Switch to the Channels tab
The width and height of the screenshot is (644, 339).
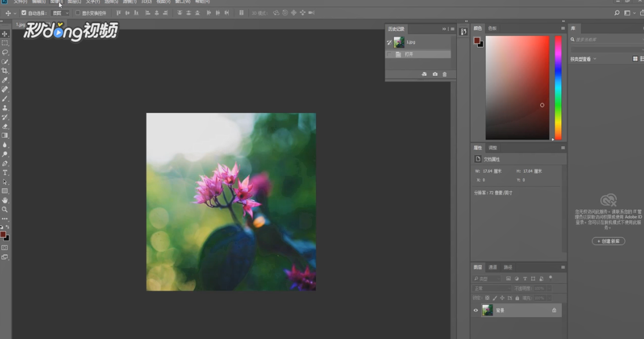(492, 267)
